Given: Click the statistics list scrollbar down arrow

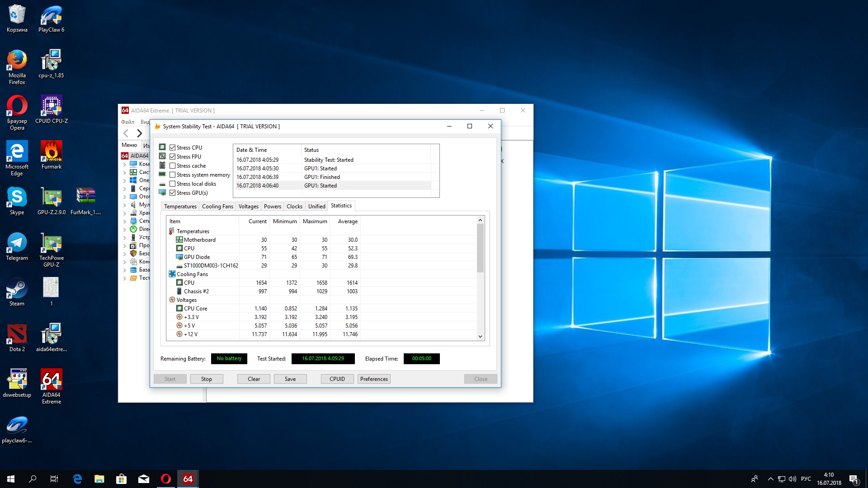Looking at the screenshot, I should click(481, 336).
